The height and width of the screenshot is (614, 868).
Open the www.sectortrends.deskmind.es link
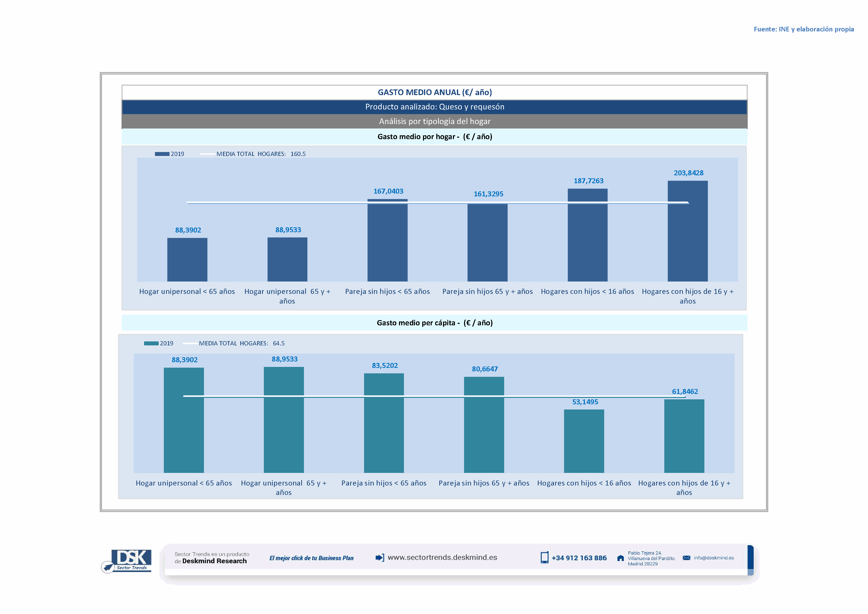(x=442, y=557)
